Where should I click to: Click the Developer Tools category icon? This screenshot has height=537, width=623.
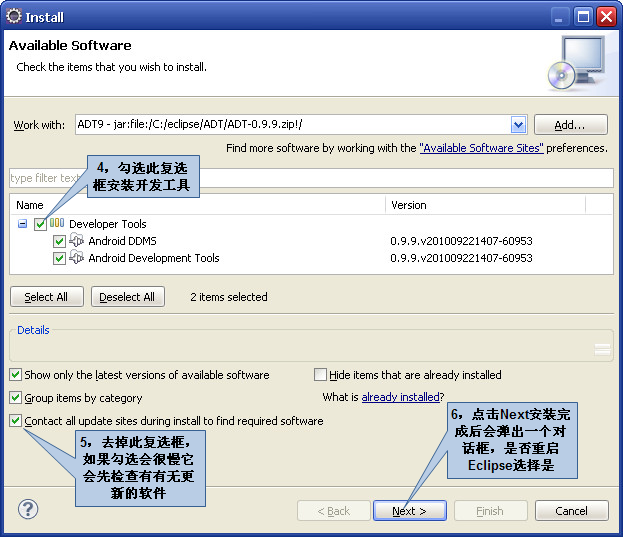tap(57, 223)
